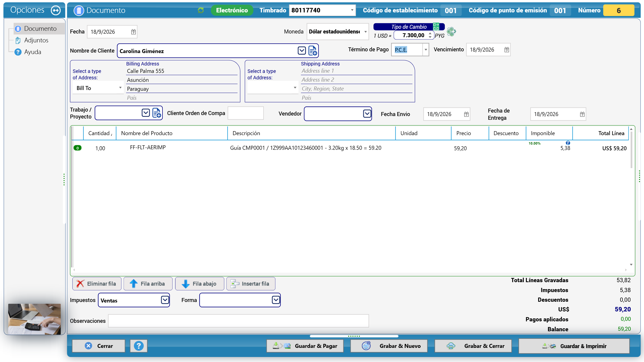Viewport: 644px width, 362px height.
Task: Expand the Forma dropdown
Action: pyautogui.click(x=275, y=300)
